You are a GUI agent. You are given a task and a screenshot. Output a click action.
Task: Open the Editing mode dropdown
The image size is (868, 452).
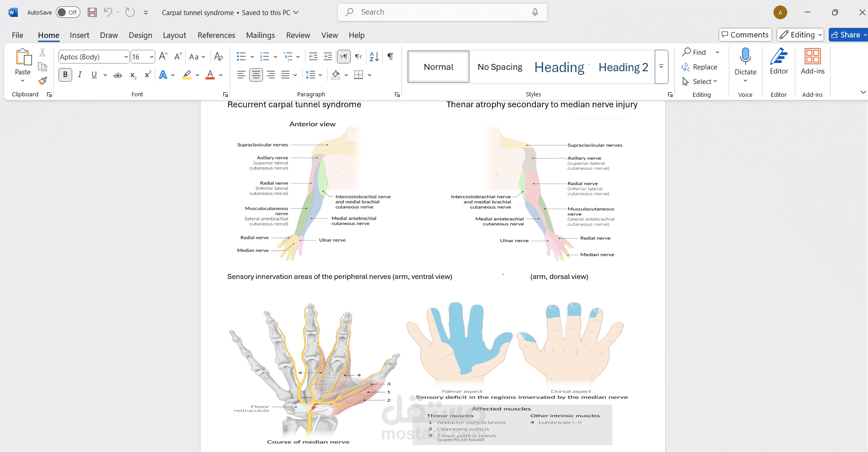pyautogui.click(x=800, y=35)
